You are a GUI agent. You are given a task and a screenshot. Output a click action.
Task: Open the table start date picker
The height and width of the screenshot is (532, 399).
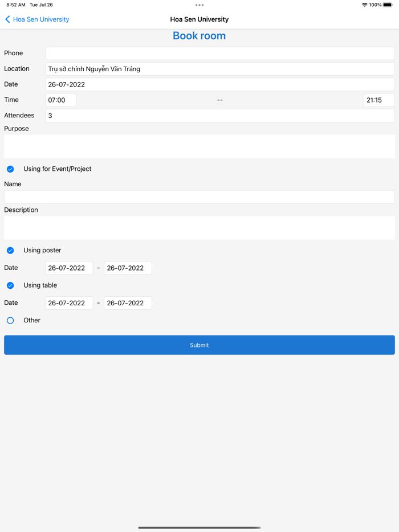click(x=69, y=303)
